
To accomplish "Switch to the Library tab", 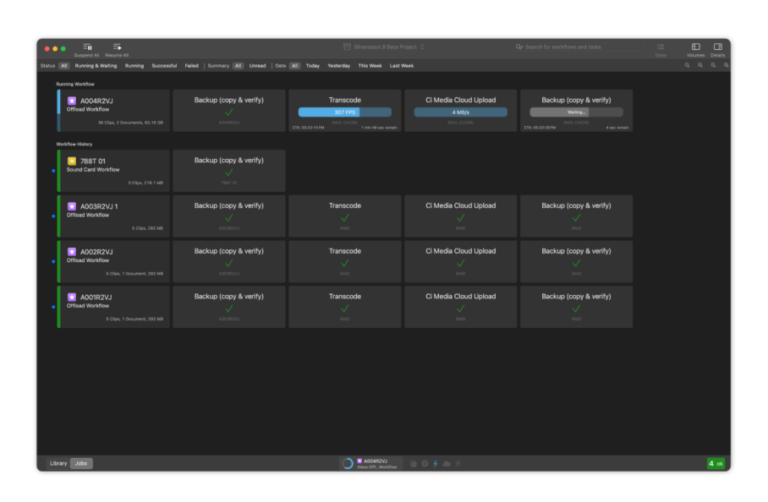I will (x=58, y=463).
